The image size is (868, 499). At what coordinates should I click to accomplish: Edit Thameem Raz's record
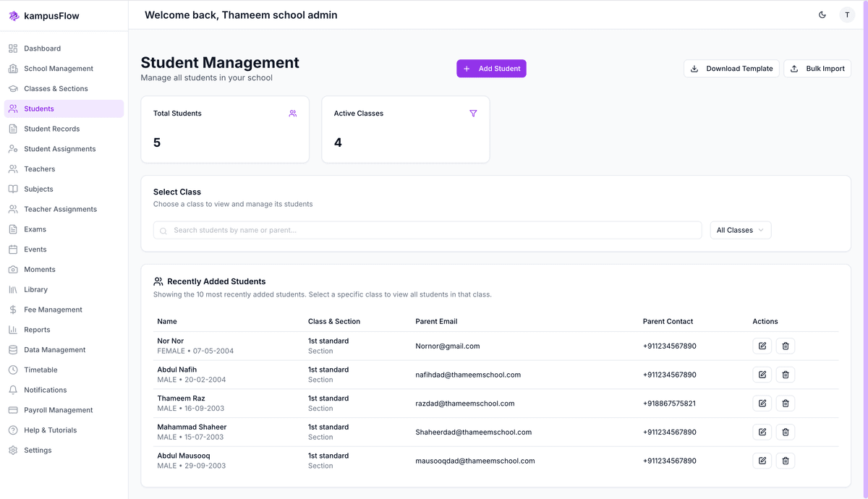click(x=762, y=403)
